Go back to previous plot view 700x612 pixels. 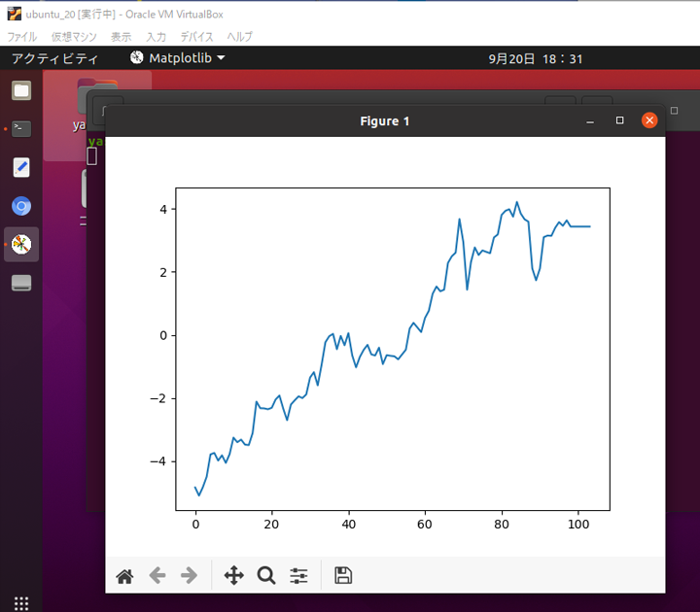(x=157, y=575)
